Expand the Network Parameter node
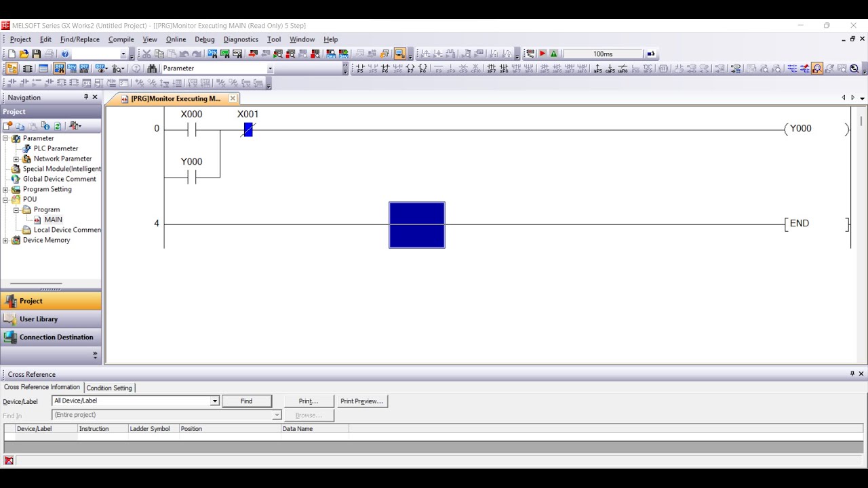 pos(16,159)
